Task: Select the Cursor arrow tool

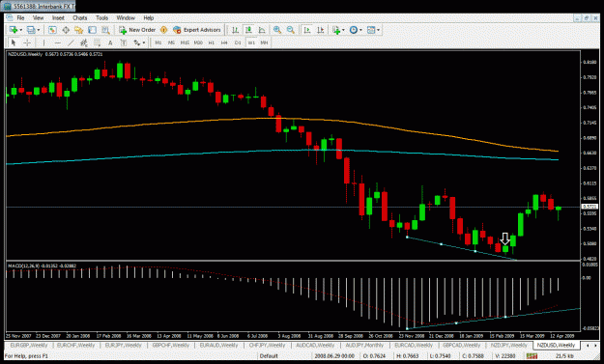Action: pos(14,42)
